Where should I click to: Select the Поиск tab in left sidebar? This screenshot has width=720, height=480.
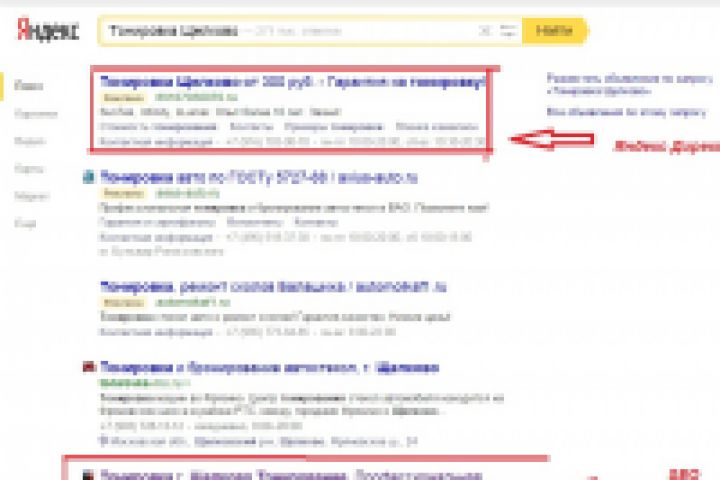pyautogui.click(x=28, y=86)
